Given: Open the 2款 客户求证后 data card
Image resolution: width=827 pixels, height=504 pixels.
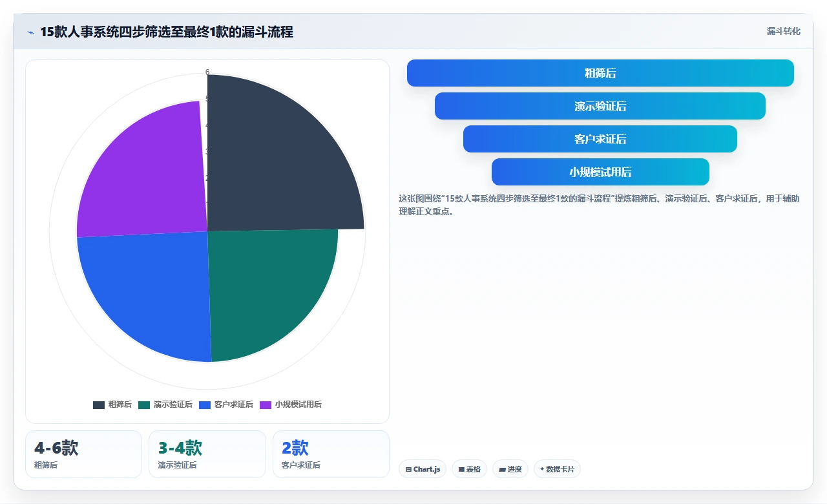Looking at the screenshot, I should (331, 454).
